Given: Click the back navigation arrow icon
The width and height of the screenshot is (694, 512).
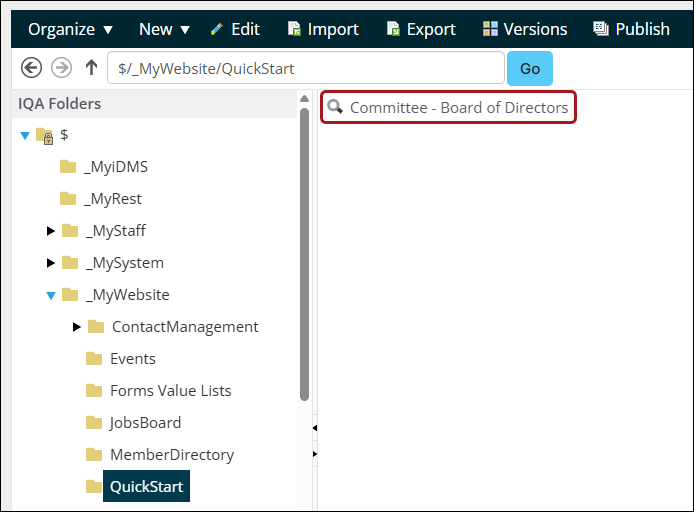Looking at the screenshot, I should click(x=31, y=68).
